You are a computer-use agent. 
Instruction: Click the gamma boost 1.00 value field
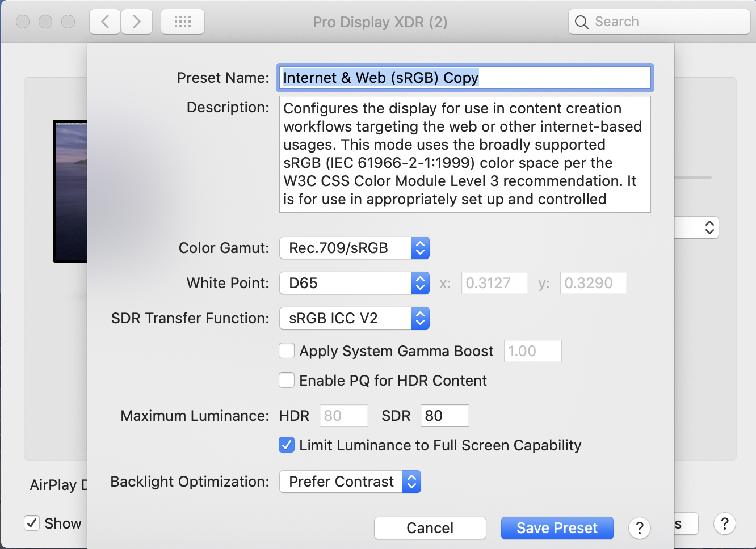(x=533, y=351)
